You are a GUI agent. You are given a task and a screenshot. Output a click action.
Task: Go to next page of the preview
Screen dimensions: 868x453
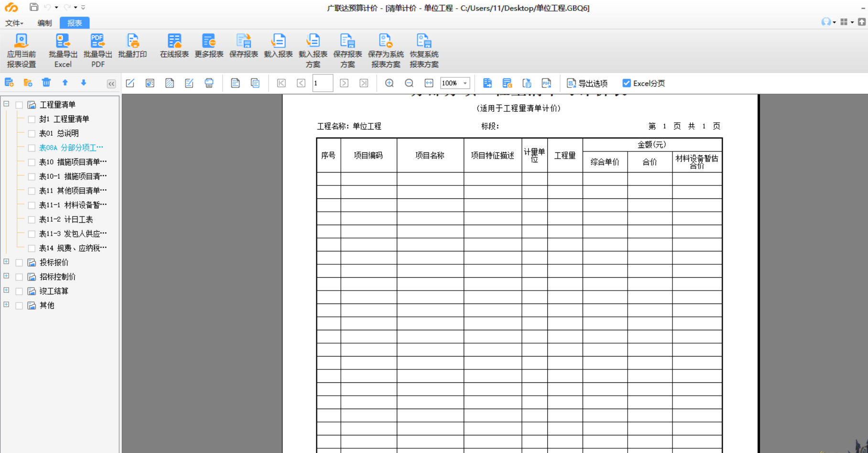(344, 83)
